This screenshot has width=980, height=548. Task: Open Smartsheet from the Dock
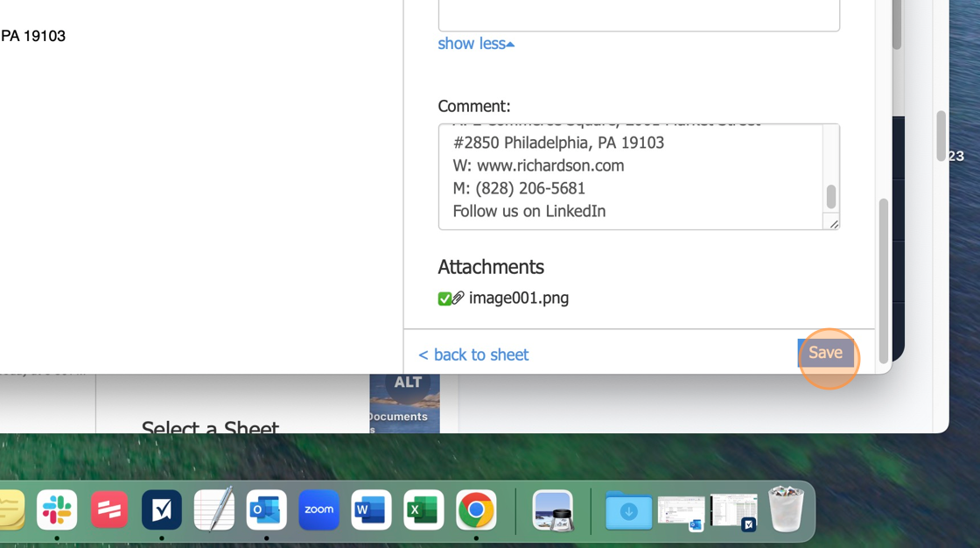162,509
